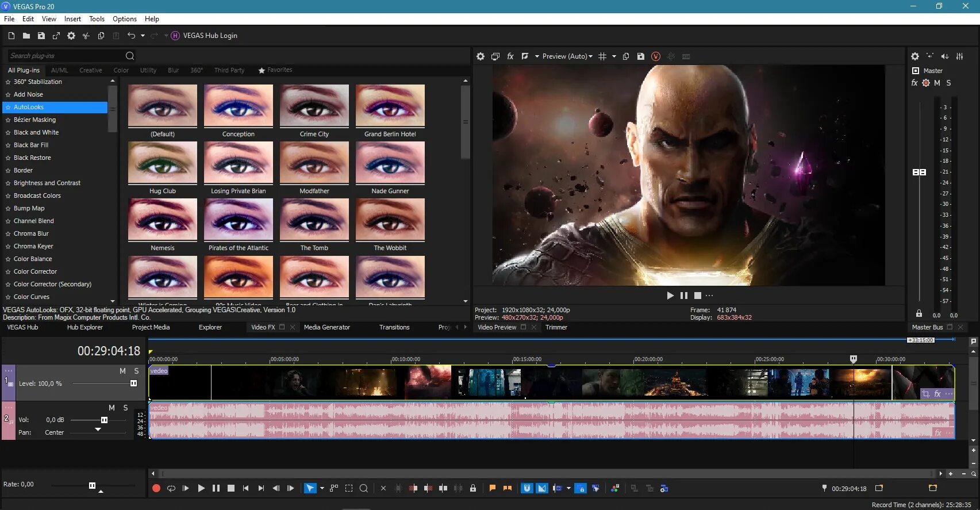Screen dimensions: 980x510
Task: Insert a marker with the orange flag
Action: click(493, 488)
